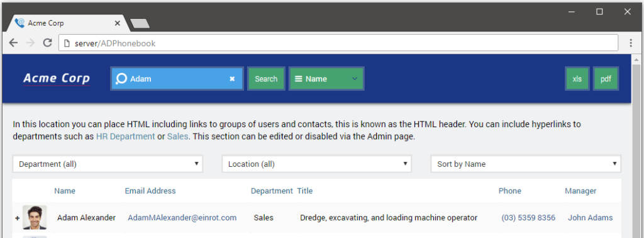Expand the Adam Alexander row with plus
Screen dimensions: 644x238
point(17,218)
